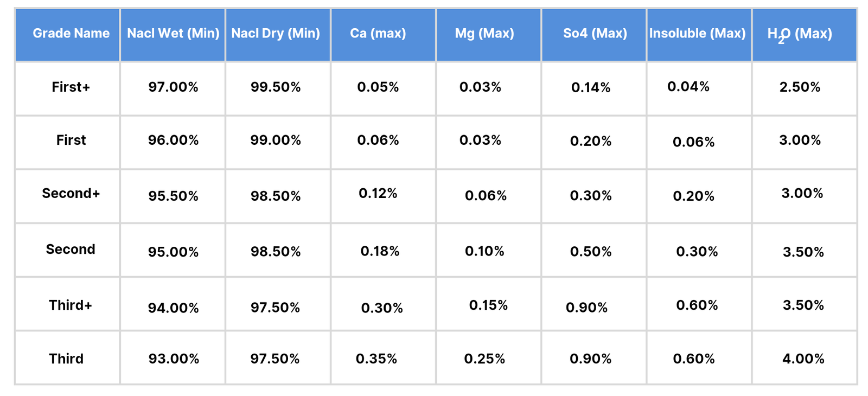Viewport: 868px width, 396px height.
Task: Click the 4.00% H2O value
Action: tap(803, 359)
